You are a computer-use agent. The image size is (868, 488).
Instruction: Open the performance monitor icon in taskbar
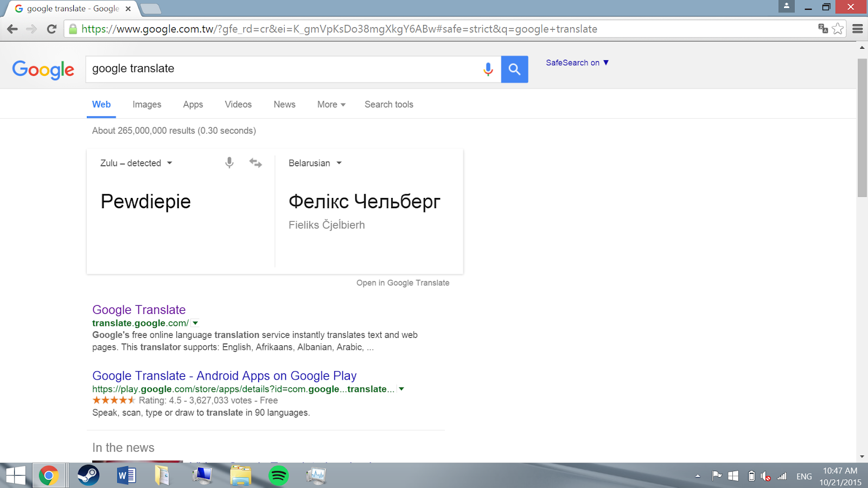(316, 476)
